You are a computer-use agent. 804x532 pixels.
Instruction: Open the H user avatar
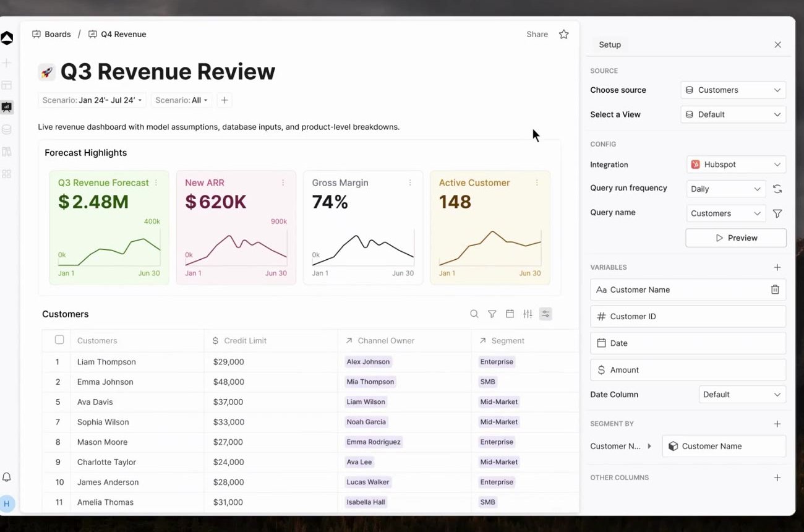click(7, 504)
